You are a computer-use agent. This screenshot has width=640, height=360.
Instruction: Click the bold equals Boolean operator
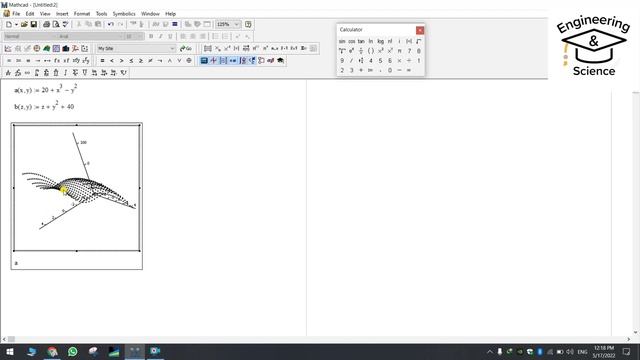coord(102,60)
